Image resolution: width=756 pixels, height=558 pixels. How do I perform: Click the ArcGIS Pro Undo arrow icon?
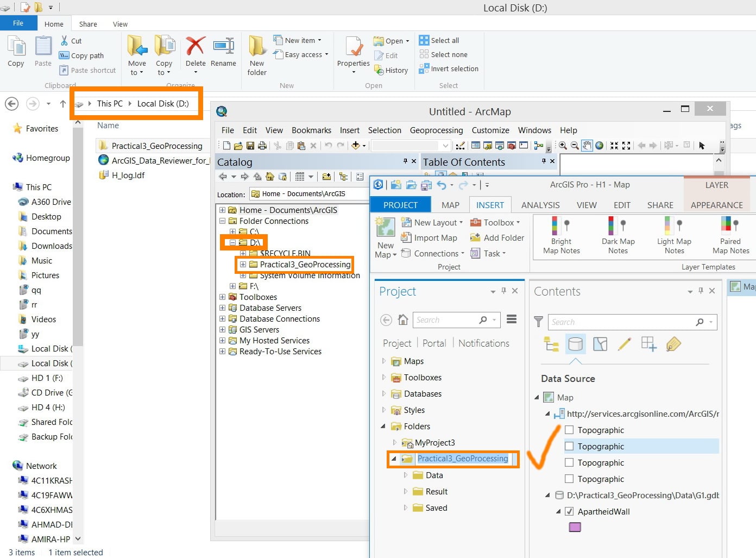442,185
